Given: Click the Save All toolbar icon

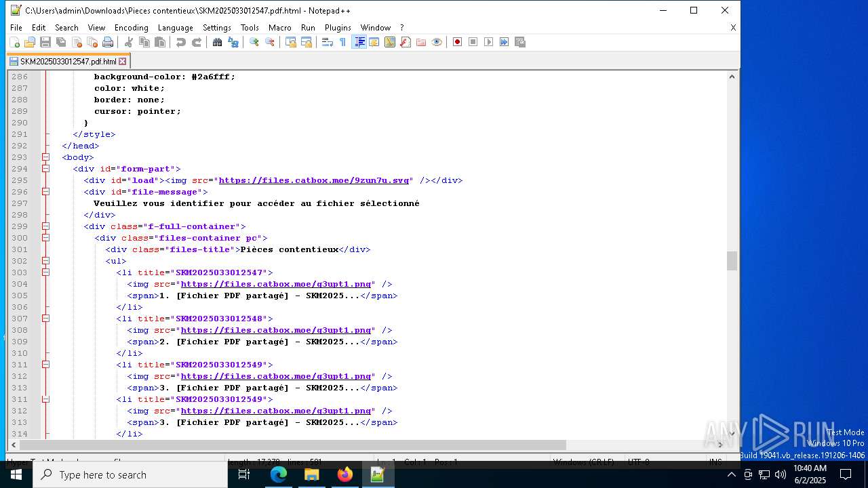Looking at the screenshot, I should click(x=61, y=42).
